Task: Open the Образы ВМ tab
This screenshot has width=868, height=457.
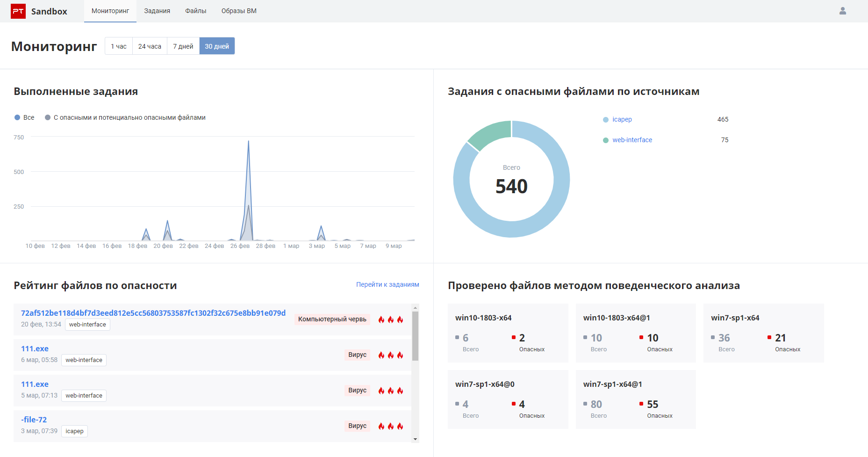Action: tap(239, 11)
